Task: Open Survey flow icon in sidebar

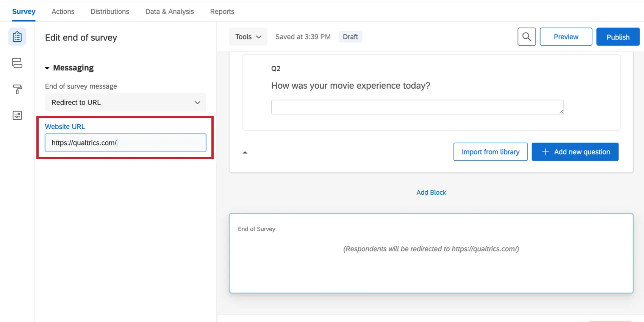Action: pyautogui.click(x=17, y=63)
